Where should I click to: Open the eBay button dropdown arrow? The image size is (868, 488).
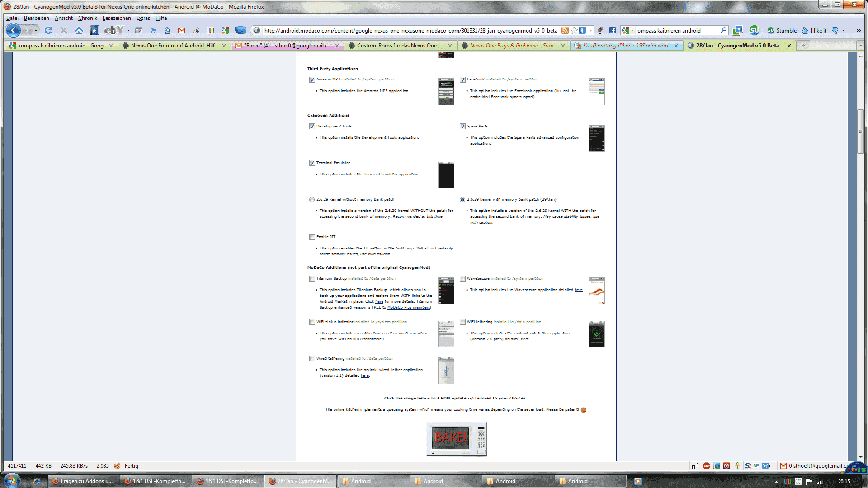129,30
